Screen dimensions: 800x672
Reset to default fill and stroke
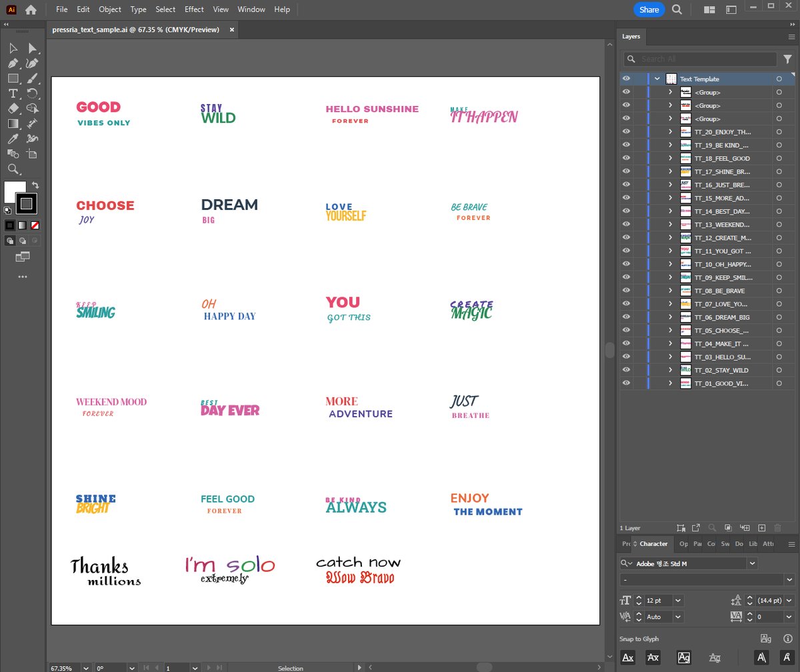click(7, 210)
